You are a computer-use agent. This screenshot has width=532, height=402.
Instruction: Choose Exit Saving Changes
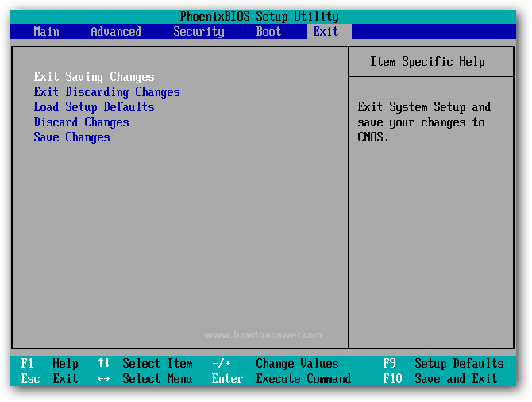tap(94, 77)
